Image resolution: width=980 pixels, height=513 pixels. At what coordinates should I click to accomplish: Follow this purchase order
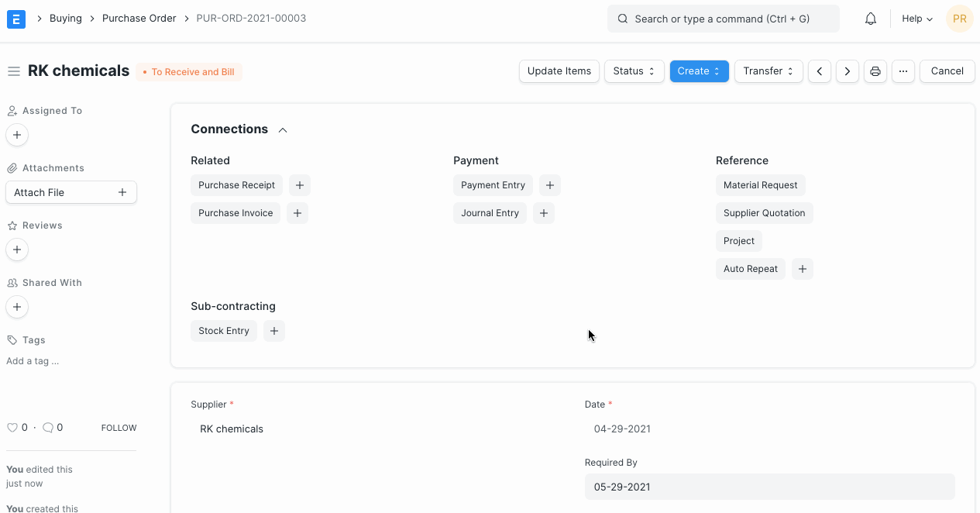[118, 427]
